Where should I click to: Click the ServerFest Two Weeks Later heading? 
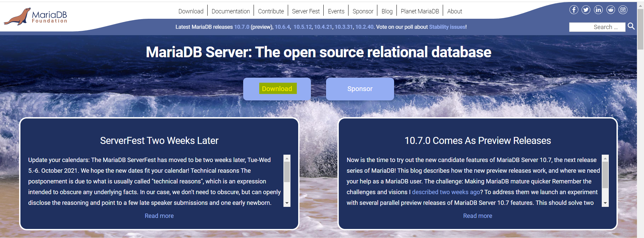[x=159, y=141]
